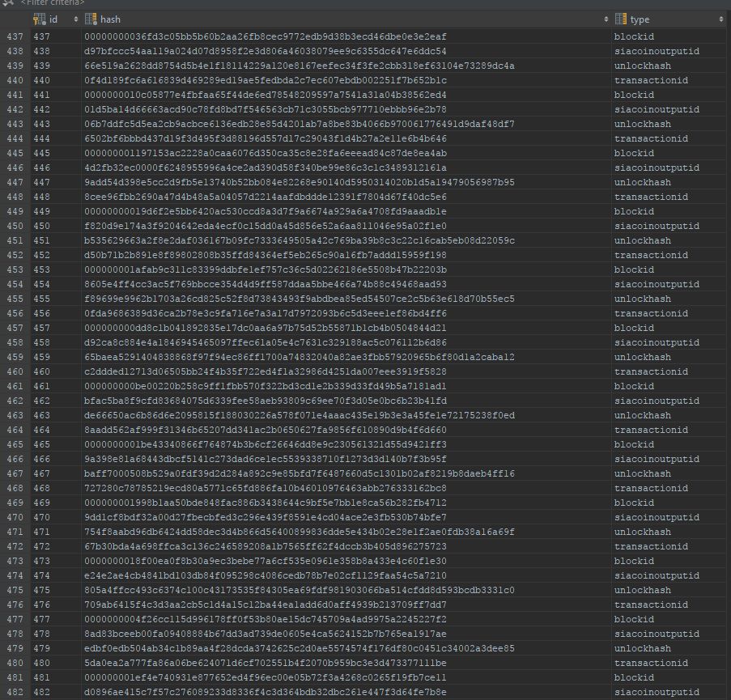The height and width of the screenshot is (700, 731).
Task: Select hash cell starting 65baea5291404838
Action: coord(346,357)
